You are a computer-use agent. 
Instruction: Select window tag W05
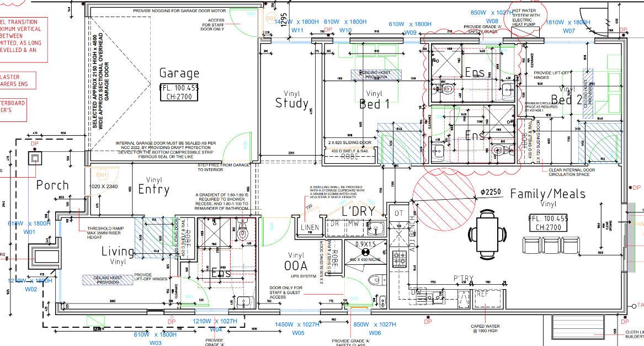(298, 333)
